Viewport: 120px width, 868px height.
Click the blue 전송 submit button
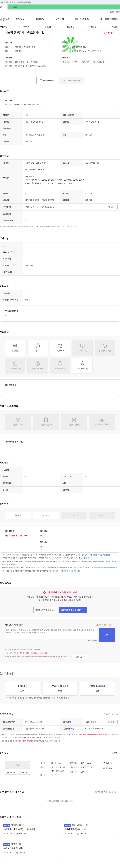(107, 635)
